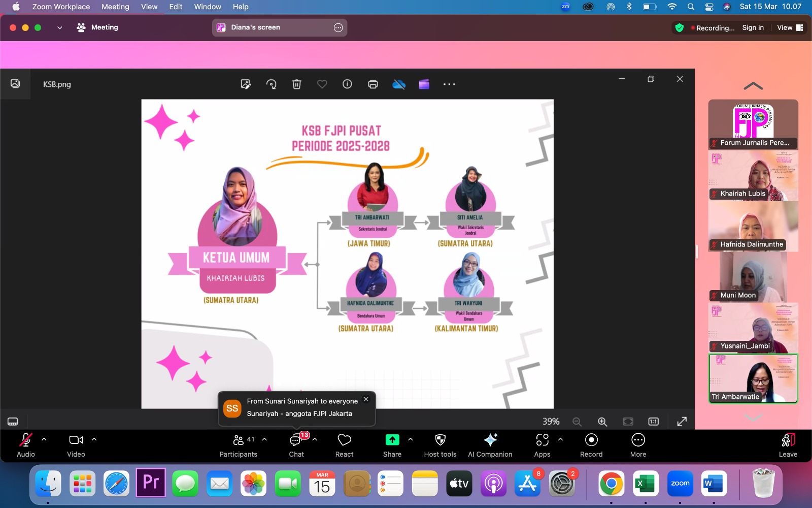812x508 pixels.
Task: Click the Zoom in magnifier in Photos viewer
Action: tap(602, 422)
